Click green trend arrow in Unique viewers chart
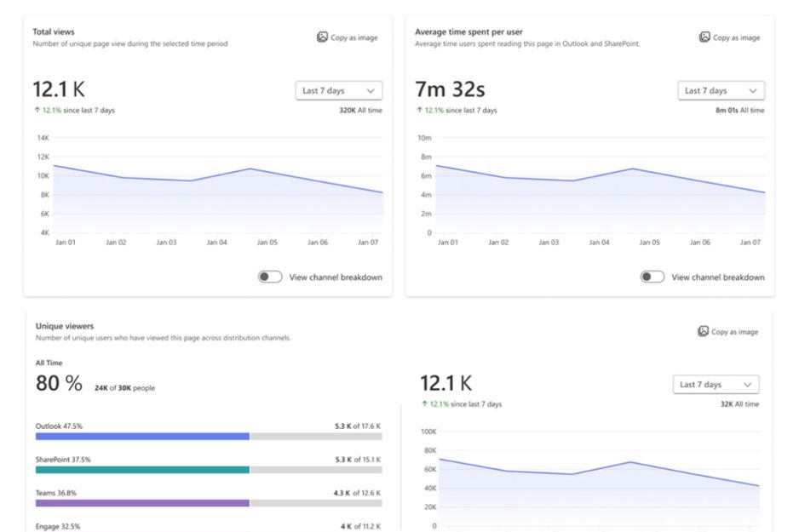The width and height of the screenshot is (799, 532). [424, 404]
